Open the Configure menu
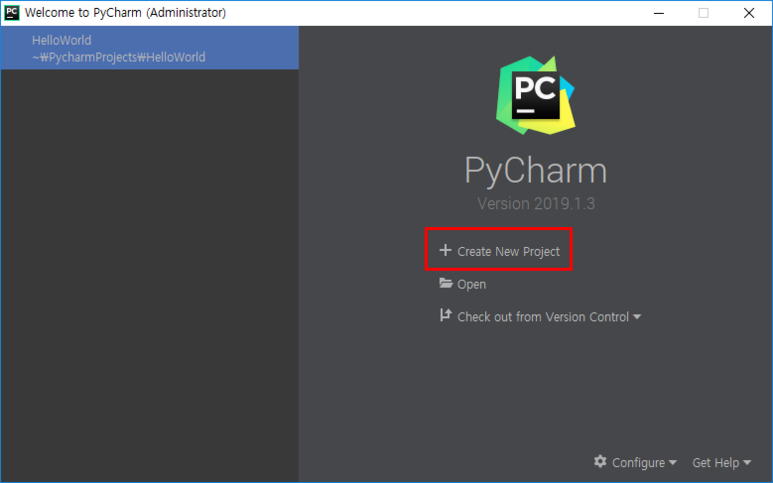Image resolution: width=773 pixels, height=483 pixels. pos(638,462)
